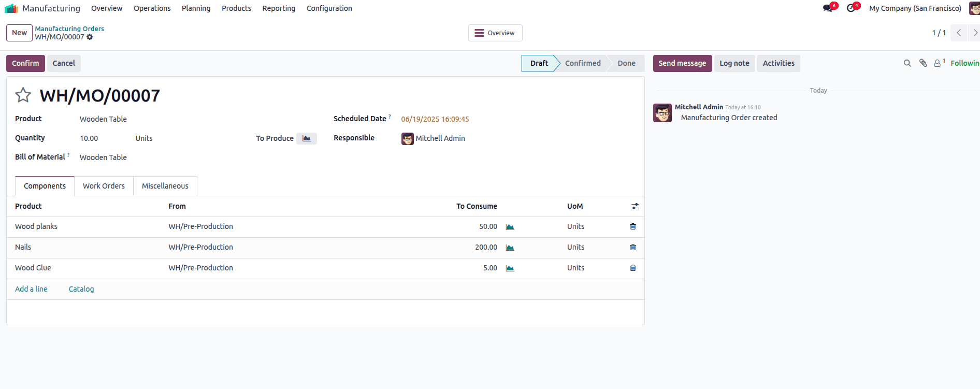
Task: Switch to the Miscellaneous tab
Action: point(165,186)
